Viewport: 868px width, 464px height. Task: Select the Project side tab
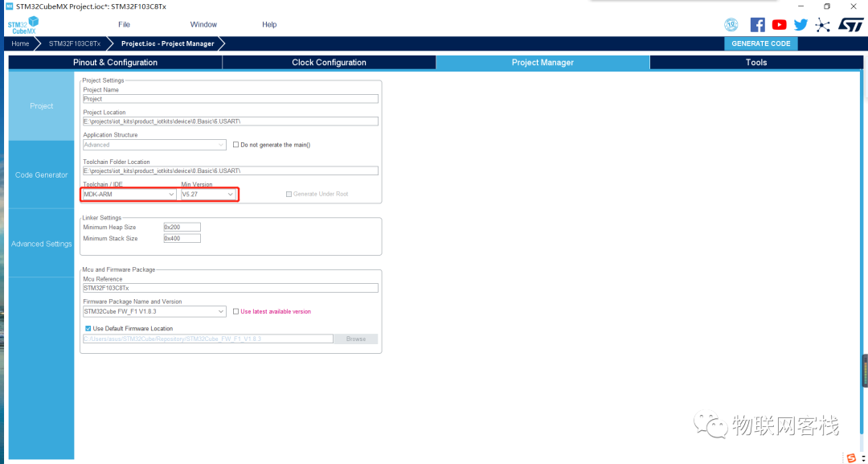pos(42,106)
